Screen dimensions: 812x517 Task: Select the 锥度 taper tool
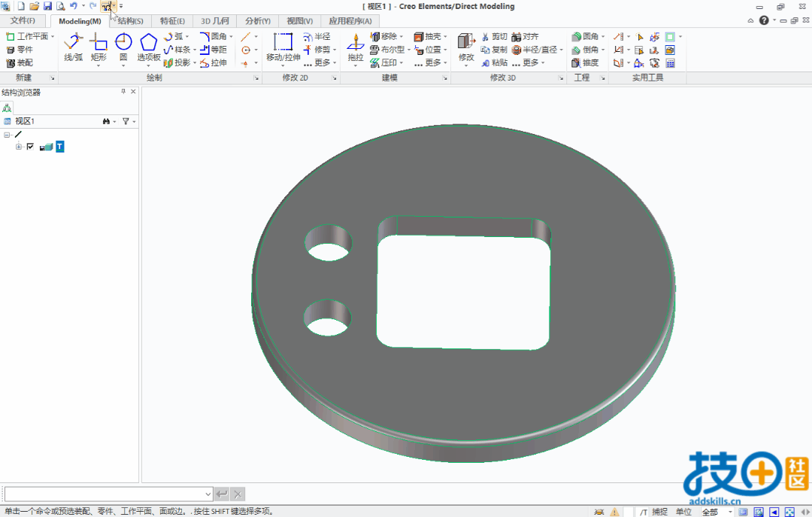(x=585, y=62)
